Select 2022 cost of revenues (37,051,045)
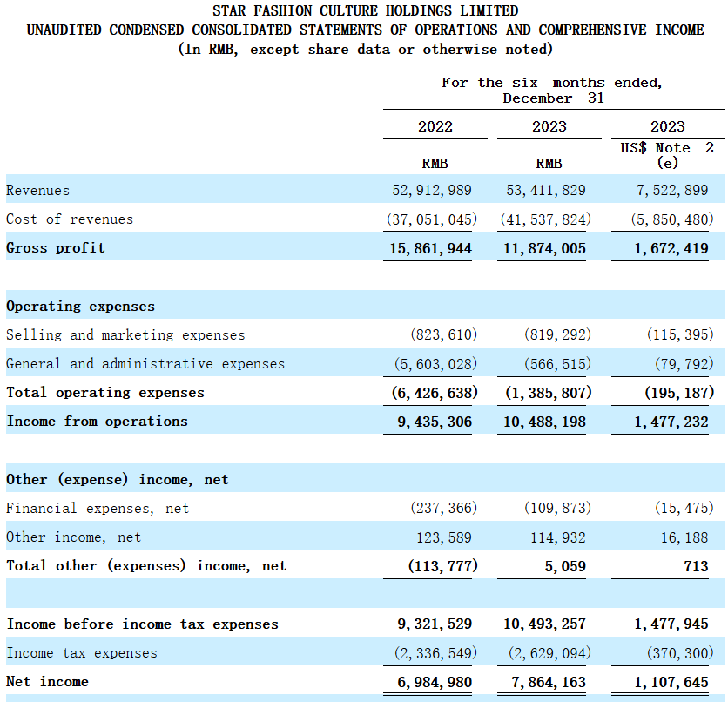The image size is (728, 702). point(432,219)
